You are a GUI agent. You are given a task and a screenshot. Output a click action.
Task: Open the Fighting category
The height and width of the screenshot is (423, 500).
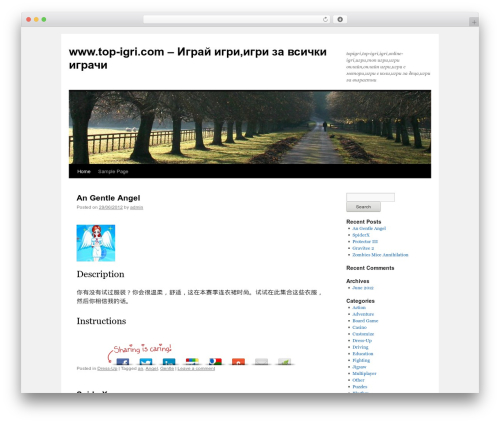(361, 360)
